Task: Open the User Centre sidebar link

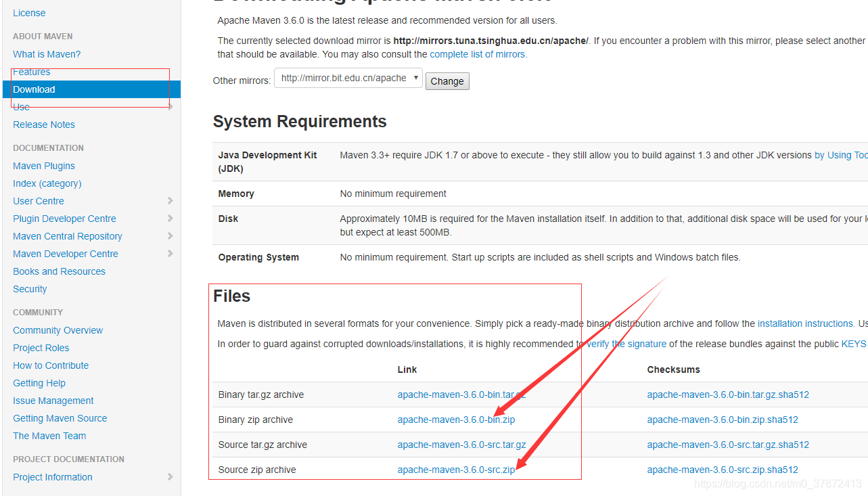Action: (39, 201)
